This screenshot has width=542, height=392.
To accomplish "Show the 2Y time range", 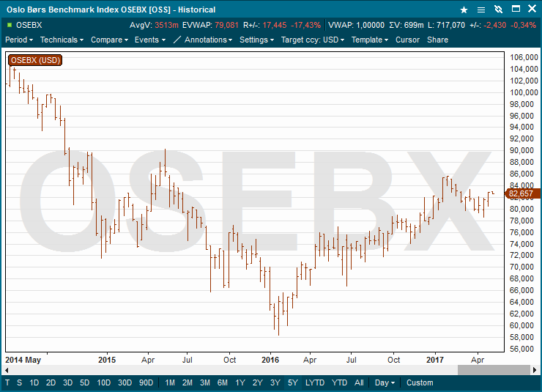I will pos(258,382).
